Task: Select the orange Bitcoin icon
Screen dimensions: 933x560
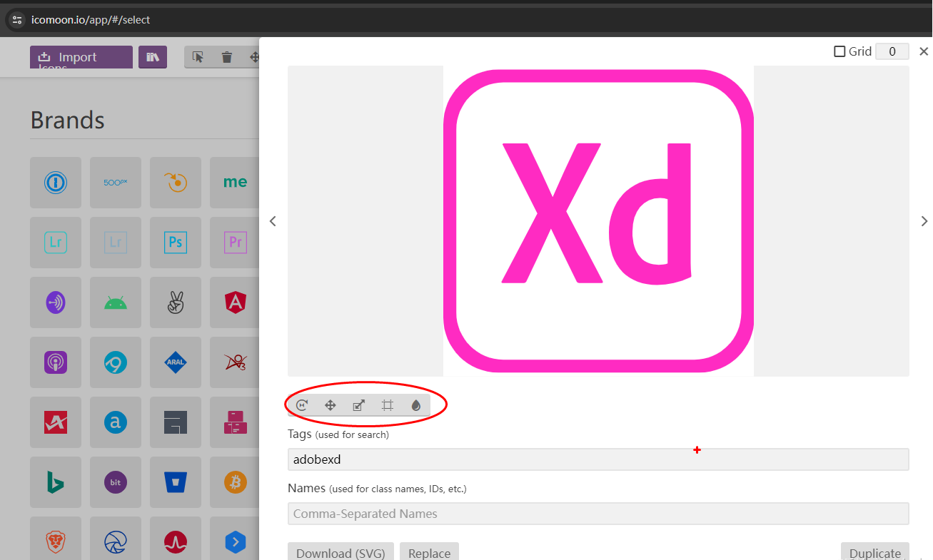Action: [236, 482]
